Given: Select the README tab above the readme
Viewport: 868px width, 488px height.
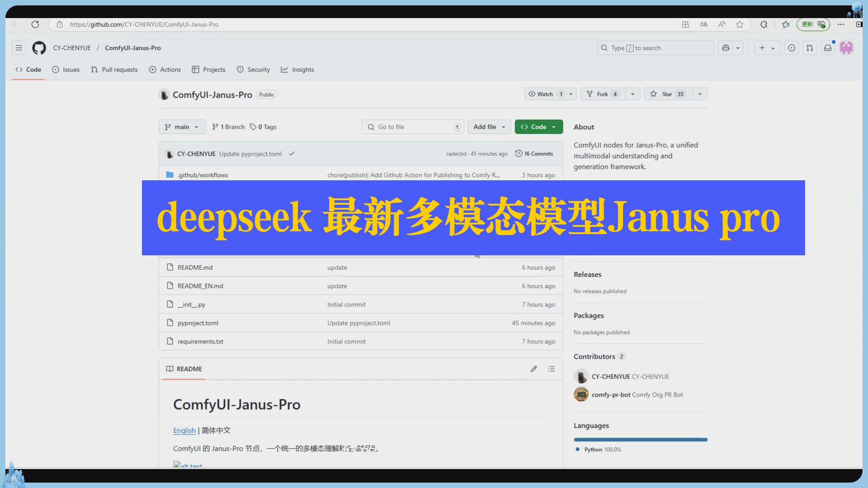Looking at the screenshot, I should click(184, 369).
